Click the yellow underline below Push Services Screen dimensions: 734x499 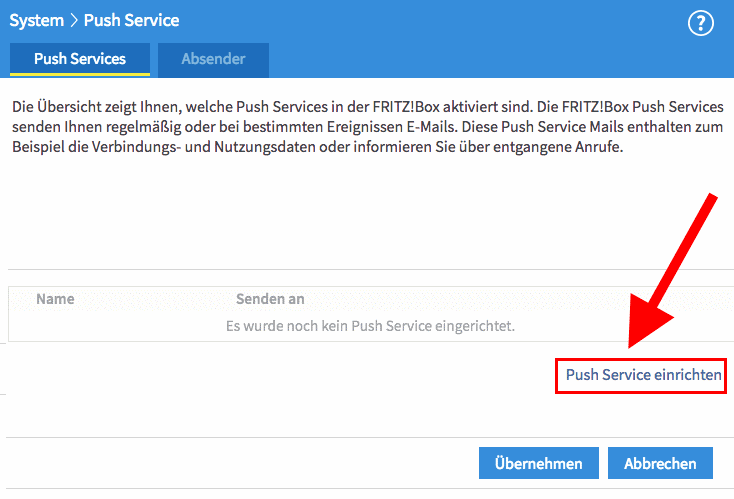[x=80, y=74]
